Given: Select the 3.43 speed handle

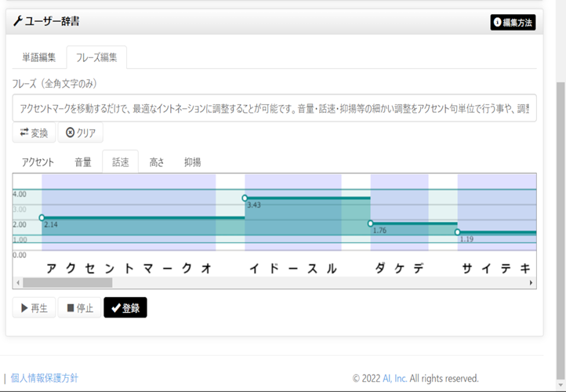Looking at the screenshot, I should coord(245,198).
